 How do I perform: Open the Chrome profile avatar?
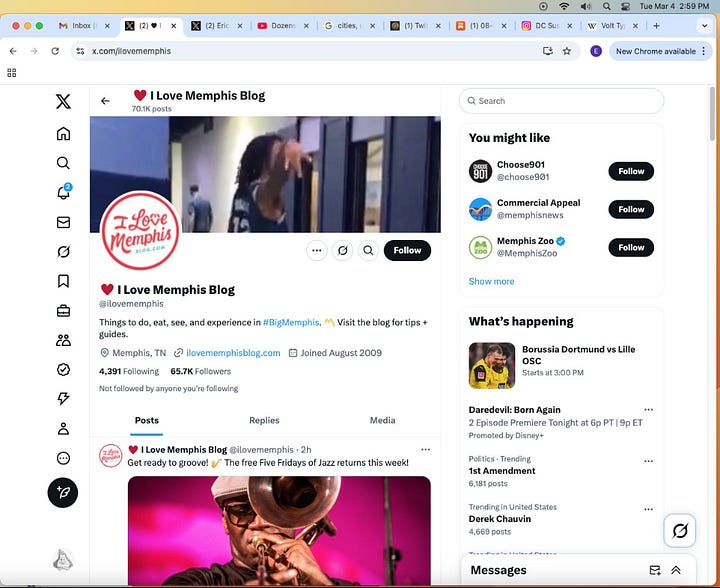[596, 51]
